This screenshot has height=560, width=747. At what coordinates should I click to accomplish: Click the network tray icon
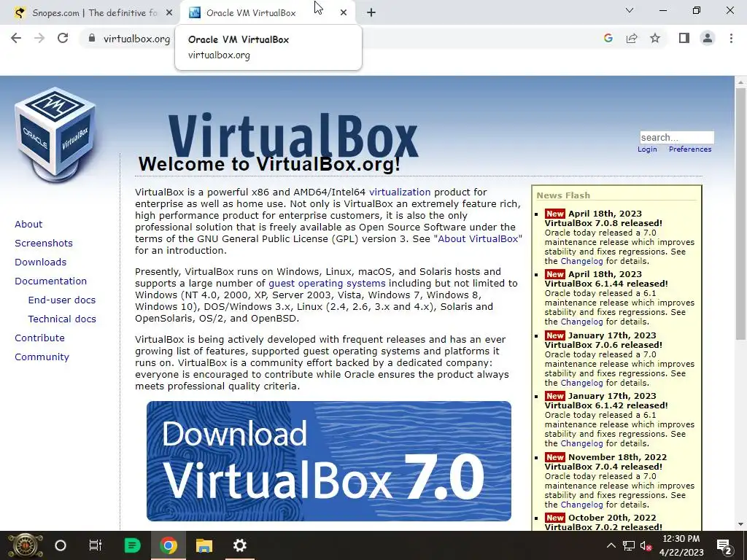point(628,545)
